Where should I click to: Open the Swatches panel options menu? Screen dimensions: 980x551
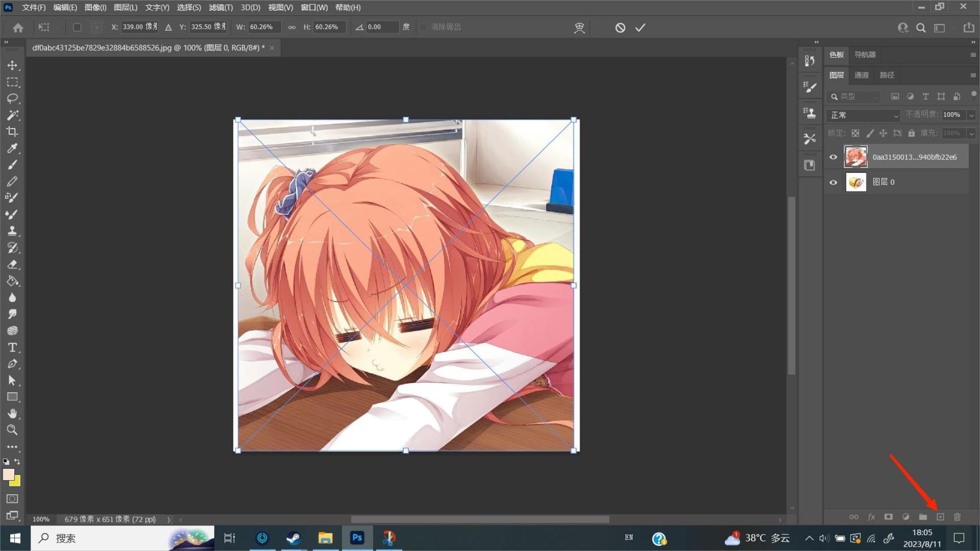click(973, 55)
